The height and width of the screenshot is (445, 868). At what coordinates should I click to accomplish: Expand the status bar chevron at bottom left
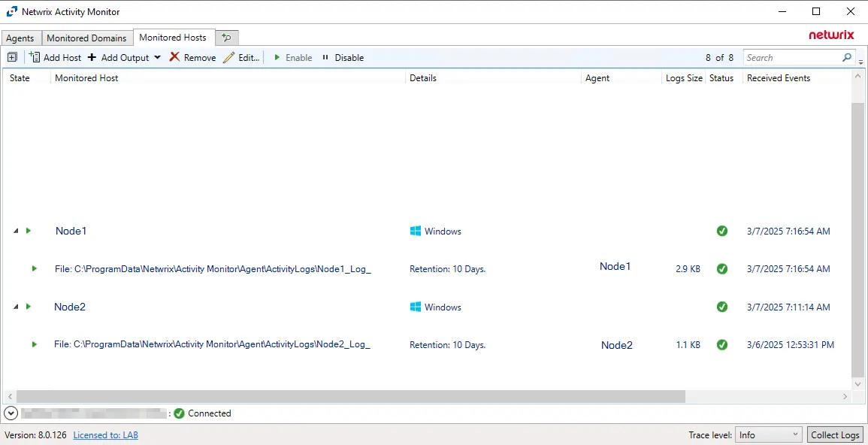pyautogui.click(x=11, y=413)
